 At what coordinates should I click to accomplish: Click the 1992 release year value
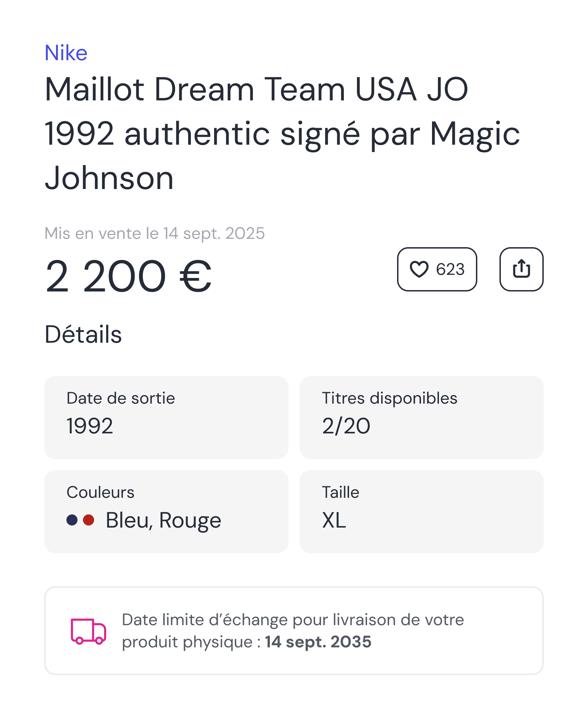[x=90, y=426]
